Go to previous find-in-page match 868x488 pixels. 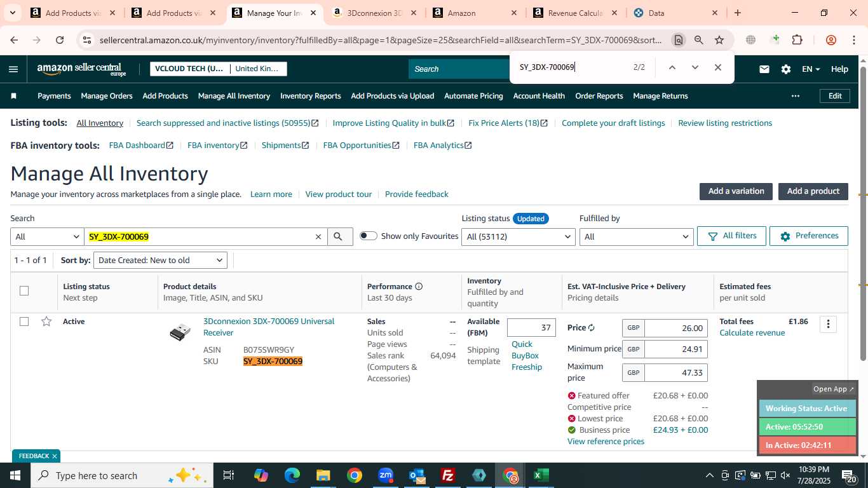pyautogui.click(x=672, y=67)
